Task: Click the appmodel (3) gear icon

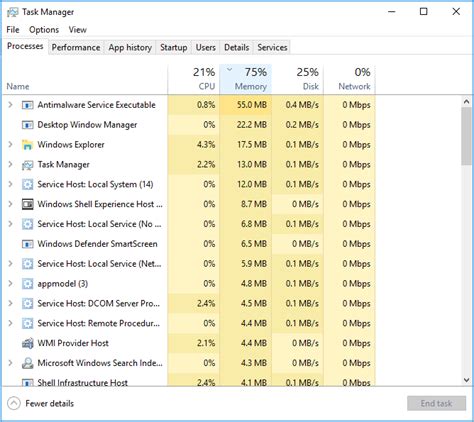Action: click(27, 284)
